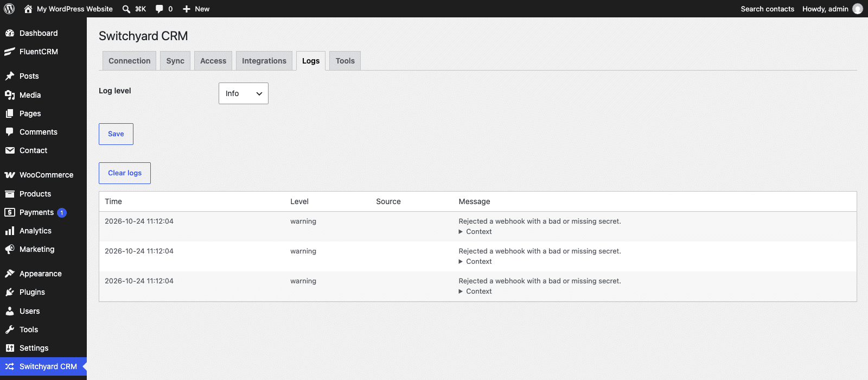Save the log level setting
The width and height of the screenshot is (868, 380).
point(116,134)
